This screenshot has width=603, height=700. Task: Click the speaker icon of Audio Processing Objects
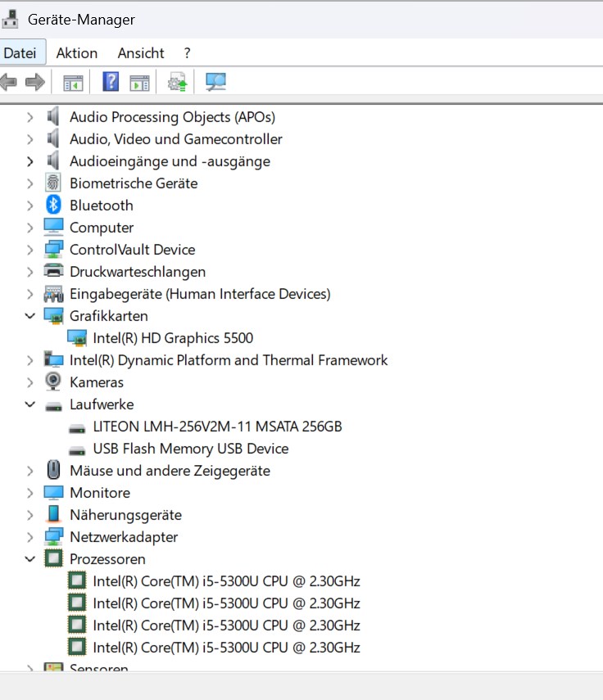[53, 116]
